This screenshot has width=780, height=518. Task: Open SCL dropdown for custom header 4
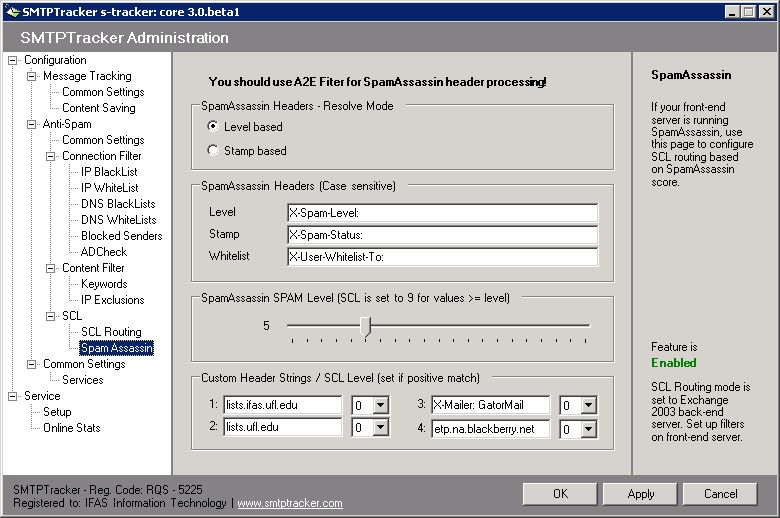pyautogui.click(x=588, y=427)
